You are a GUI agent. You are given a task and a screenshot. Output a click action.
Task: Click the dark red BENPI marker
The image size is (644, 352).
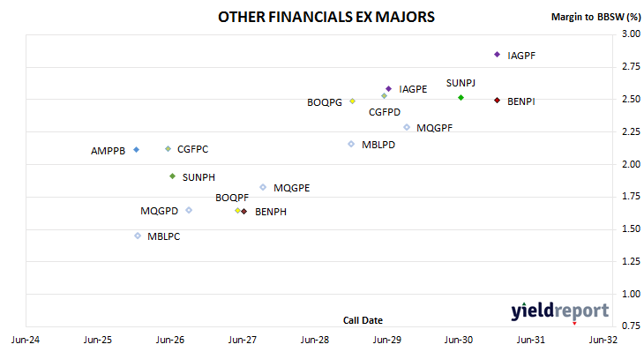497,101
